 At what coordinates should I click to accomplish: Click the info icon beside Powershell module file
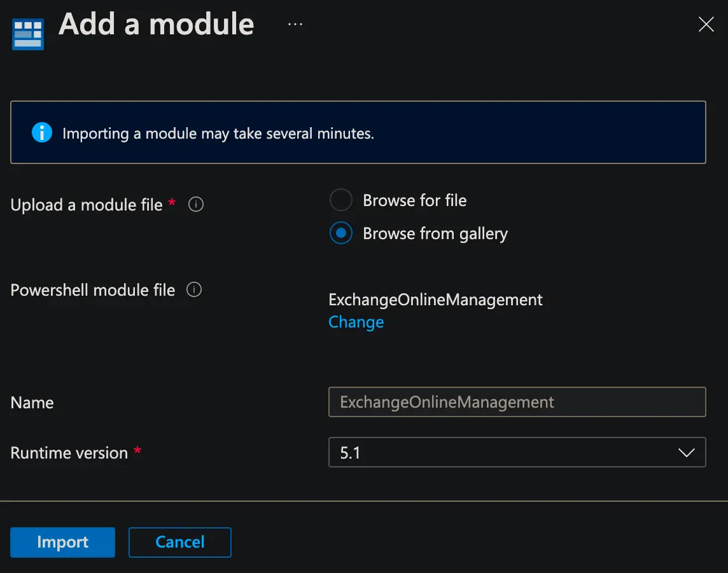(194, 290)
